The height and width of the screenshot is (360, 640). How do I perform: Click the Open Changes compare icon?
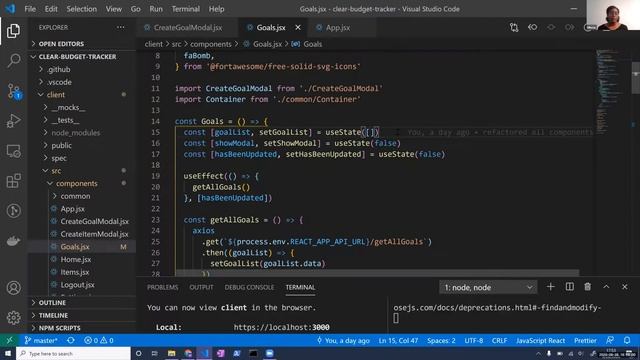514,27
